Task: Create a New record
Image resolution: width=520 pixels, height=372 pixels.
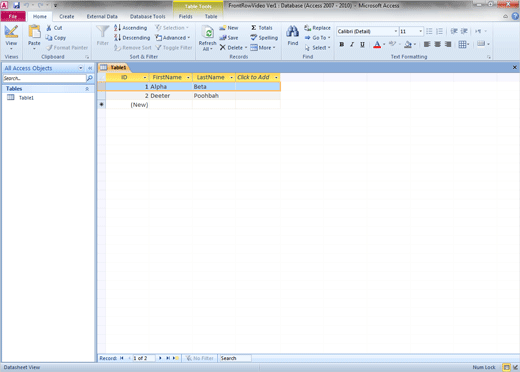Action: [229, 28]
